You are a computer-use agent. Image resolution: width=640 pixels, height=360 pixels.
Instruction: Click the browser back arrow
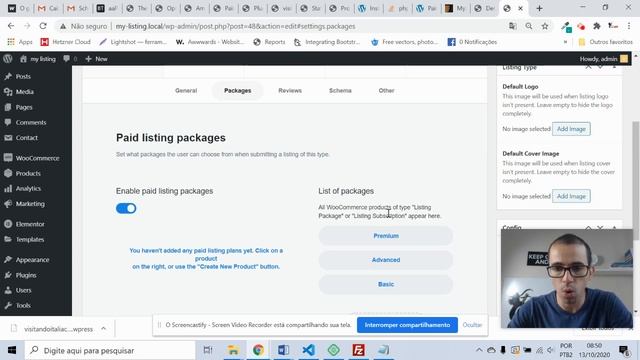tap(11, 26)
